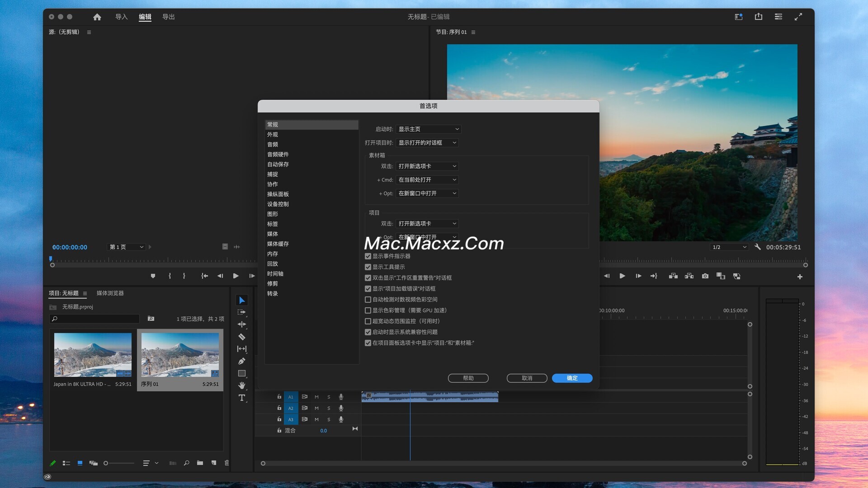The height and width of the screenshot is (488, 868).
Task: Switch to the 媒体浏览器 tab
Action: point(110,293)
